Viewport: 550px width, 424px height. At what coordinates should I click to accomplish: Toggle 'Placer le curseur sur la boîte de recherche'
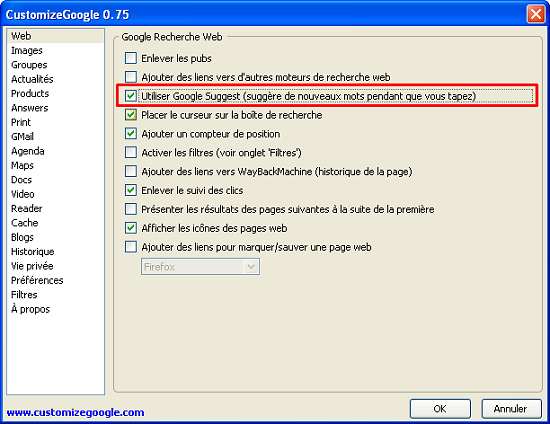point(131,115)
